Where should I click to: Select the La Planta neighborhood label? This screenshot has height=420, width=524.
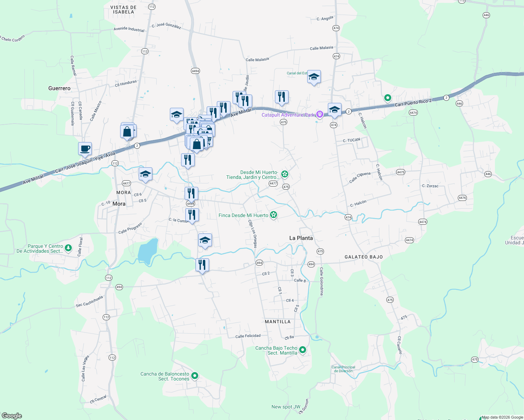301,238
